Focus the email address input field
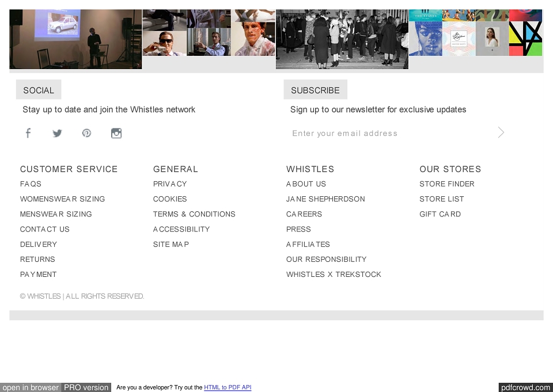Image resolution: width=553 pixels, height=392 pixels. coord(392,133)
